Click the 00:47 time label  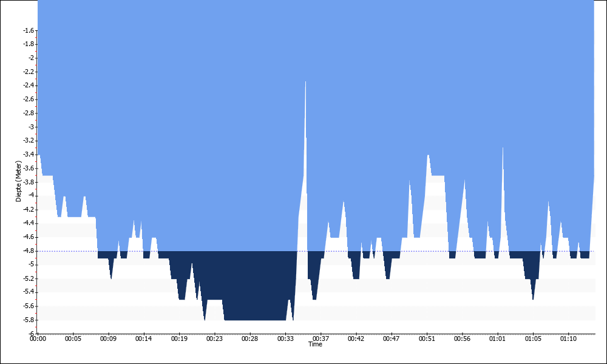click(391, 339)
